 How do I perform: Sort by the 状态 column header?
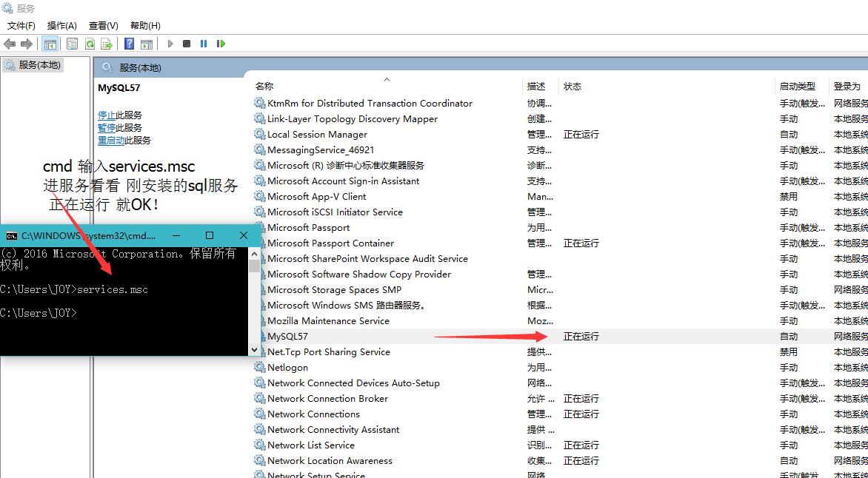tap(572, 87)
